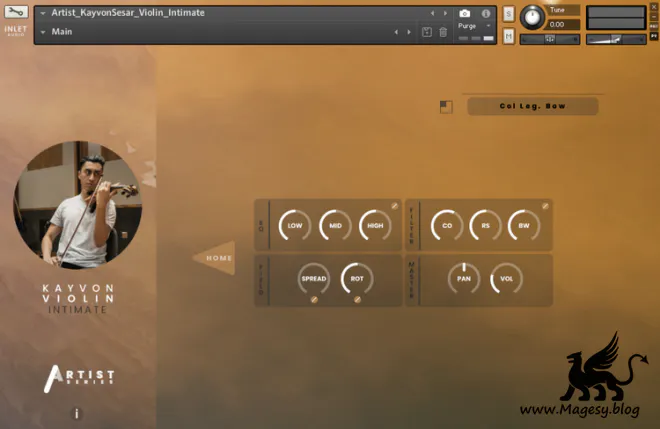Save the current snapshot with disk icon

[x=426, y=32]
